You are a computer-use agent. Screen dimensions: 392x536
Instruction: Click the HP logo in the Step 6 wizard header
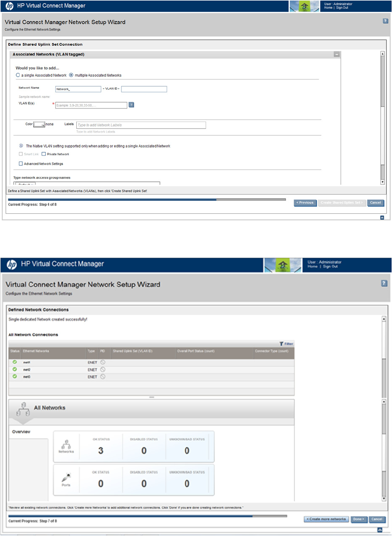point(10,6)
